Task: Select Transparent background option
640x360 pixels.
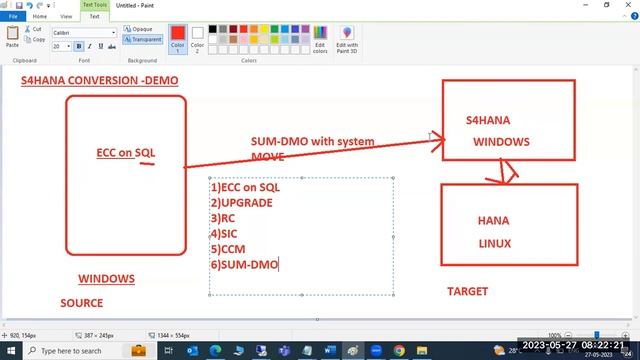Action: 142,40
